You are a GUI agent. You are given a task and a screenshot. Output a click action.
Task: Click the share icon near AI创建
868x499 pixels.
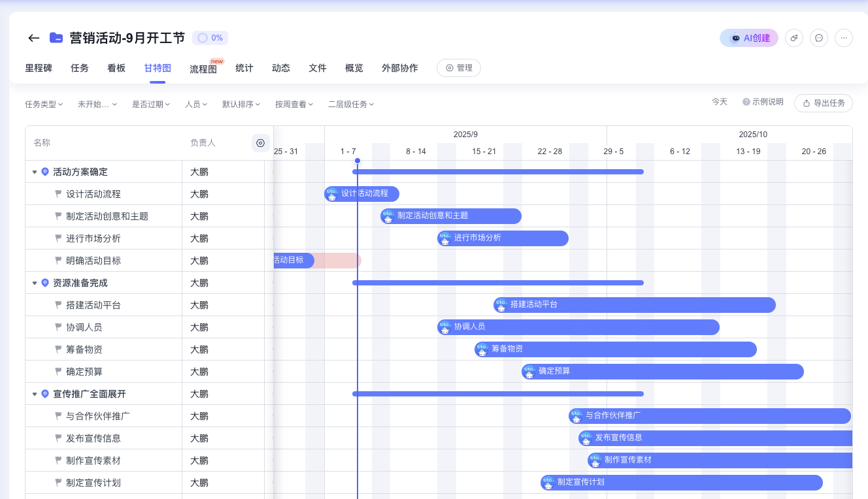(x=793, y=37)
